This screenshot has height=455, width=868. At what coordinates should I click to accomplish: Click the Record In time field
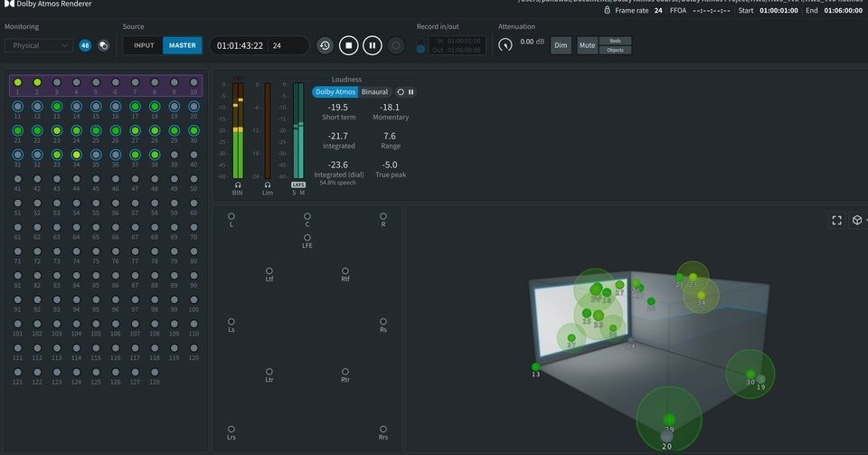pyautogui.click(x=457, y=41)
